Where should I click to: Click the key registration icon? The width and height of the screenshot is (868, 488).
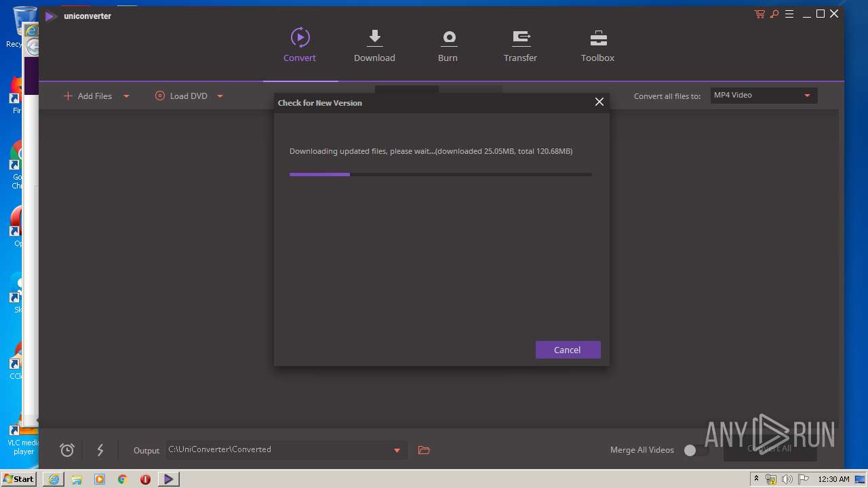click(774, 14)
